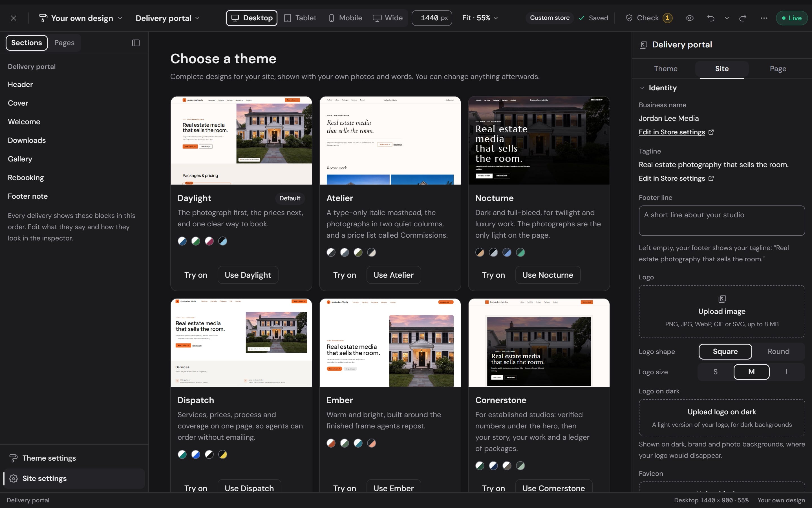
Task: Click the redo arrow icon
Action: (x=743, y=18)
